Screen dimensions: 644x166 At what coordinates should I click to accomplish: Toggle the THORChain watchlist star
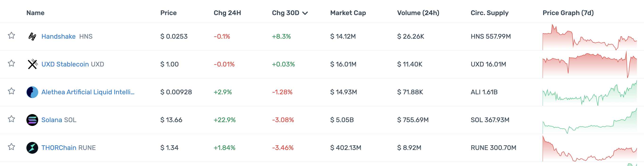tap(11, 146)
